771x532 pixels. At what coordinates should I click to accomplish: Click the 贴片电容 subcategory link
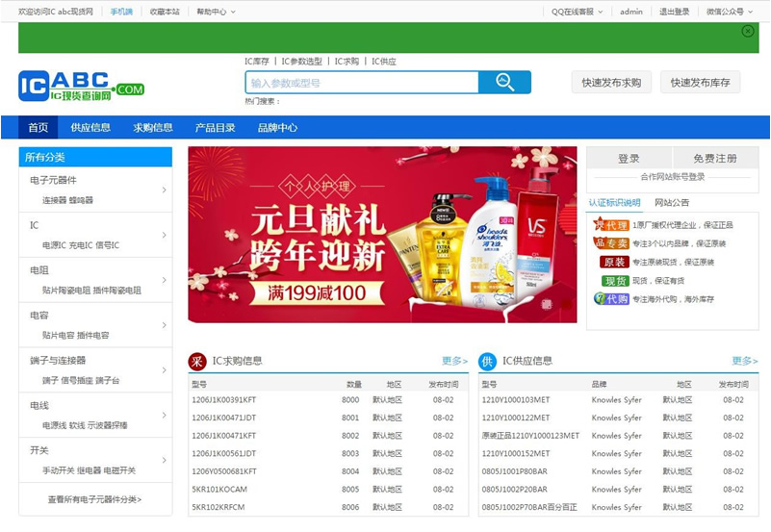point(58,335)
